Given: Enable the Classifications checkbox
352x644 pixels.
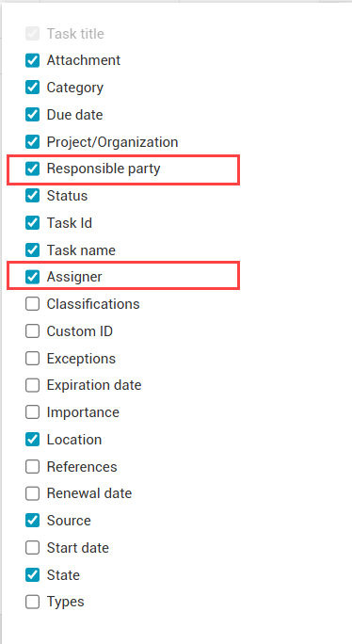Looking at the screenshot, I should [32, 304].
